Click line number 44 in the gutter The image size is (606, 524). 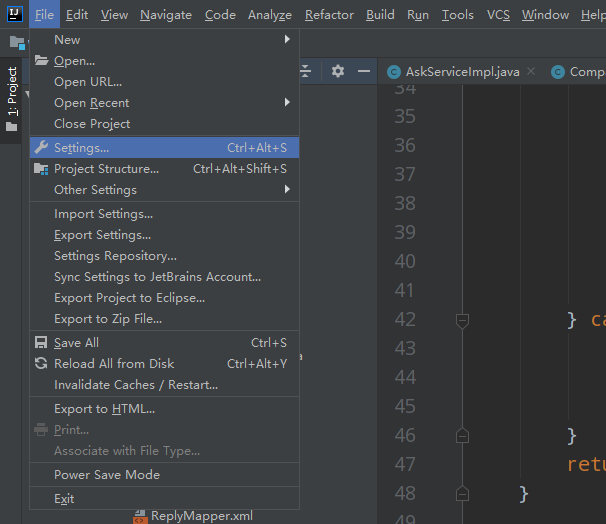coord(405,377)
